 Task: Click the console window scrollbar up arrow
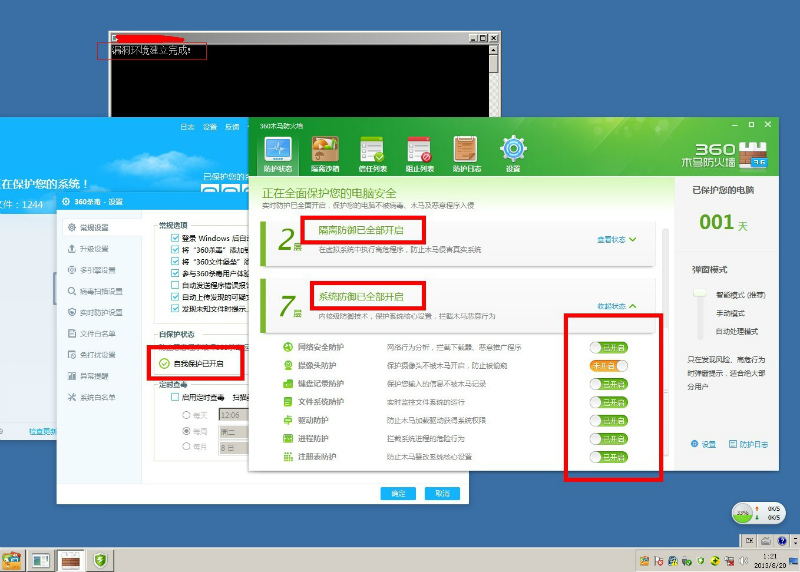pyautogui.click(x=493, y=50)
